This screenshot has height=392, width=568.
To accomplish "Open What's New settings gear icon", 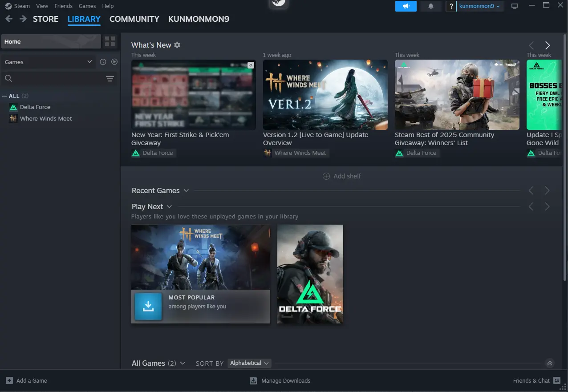I will (x=177, y=45).
